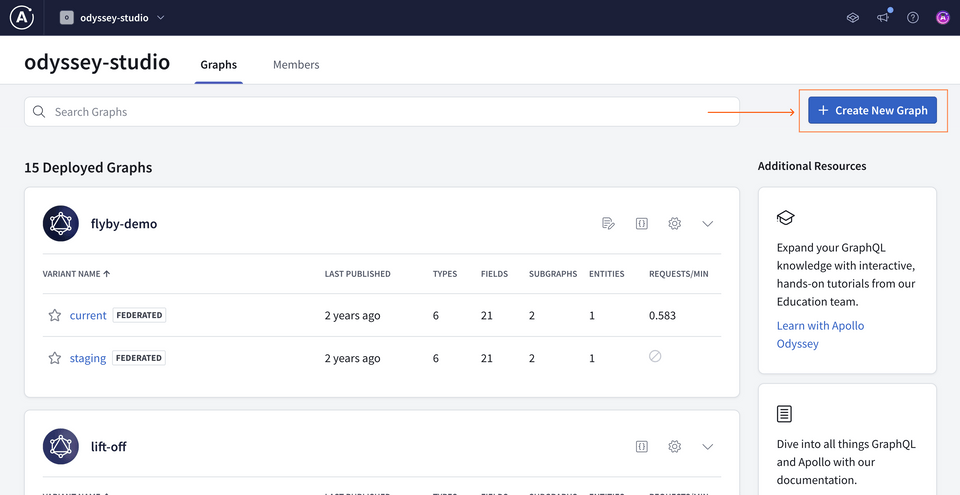The width and height of the screenshot is (960, 495).
Task: Click the flyby-demo graph logo
Action: click(x=61, y=224)
